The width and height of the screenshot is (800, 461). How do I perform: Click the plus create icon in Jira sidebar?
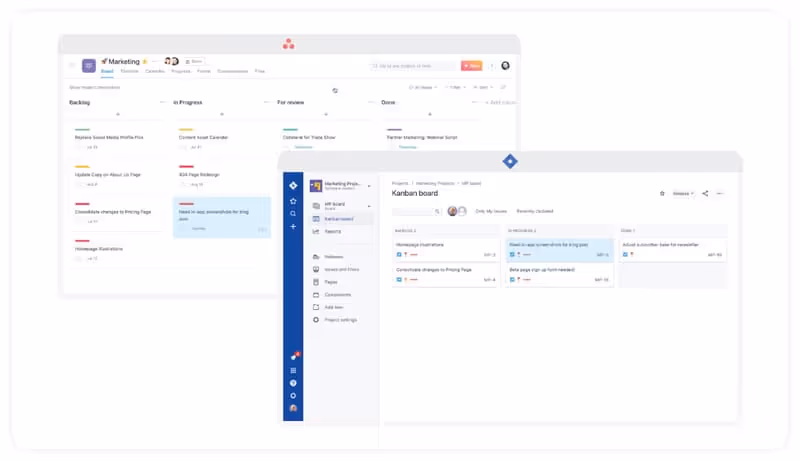293,226
